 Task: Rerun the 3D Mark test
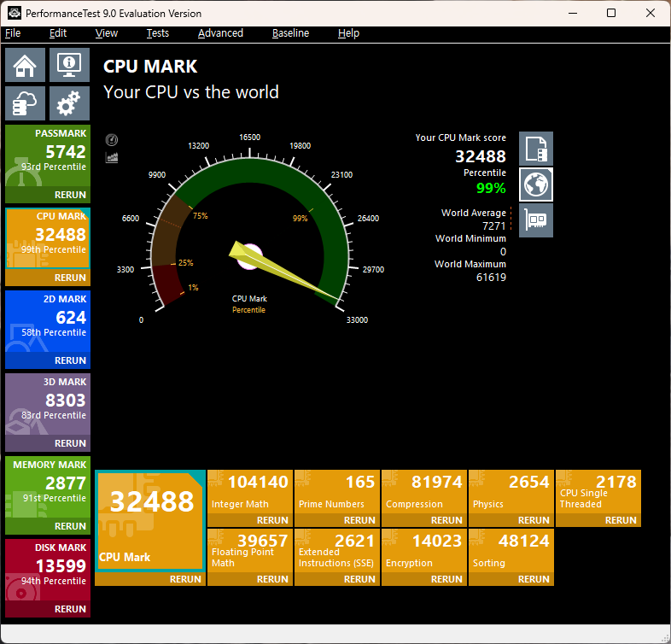[48, 443]
